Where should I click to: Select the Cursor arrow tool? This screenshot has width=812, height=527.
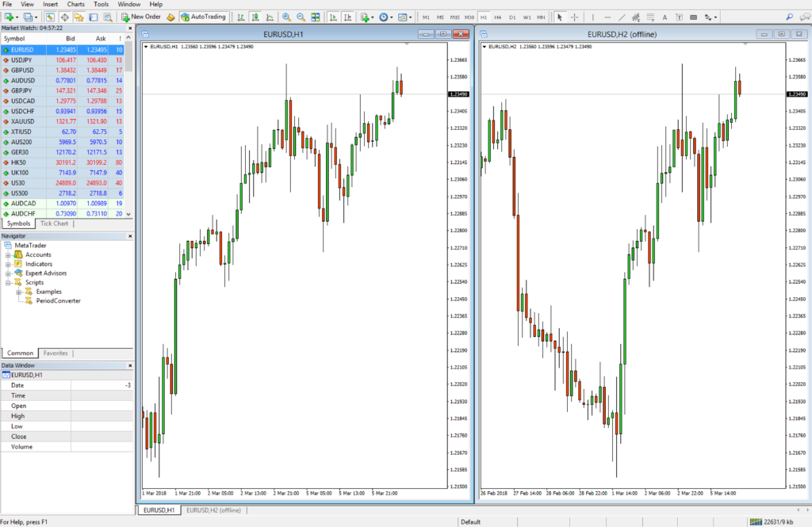pyautogui.click(x=560, y=17)
